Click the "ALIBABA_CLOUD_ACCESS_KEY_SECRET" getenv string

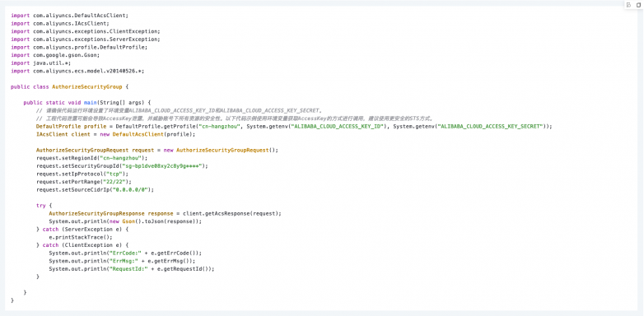point(490,127)
